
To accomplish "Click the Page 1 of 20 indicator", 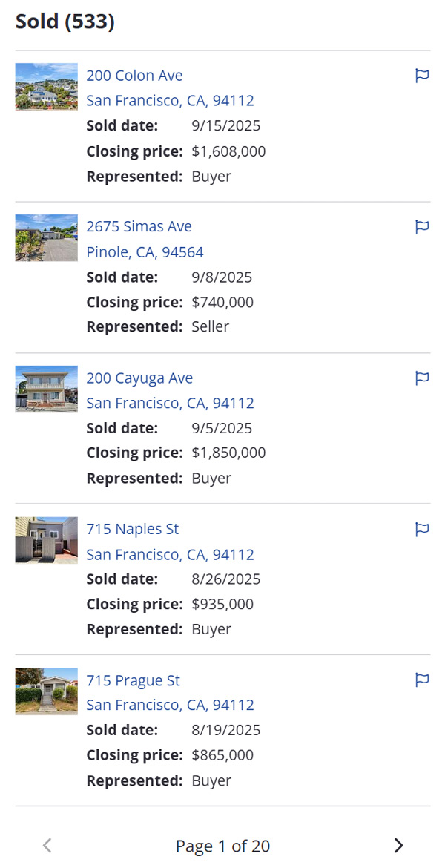I will tap(222, 846).
